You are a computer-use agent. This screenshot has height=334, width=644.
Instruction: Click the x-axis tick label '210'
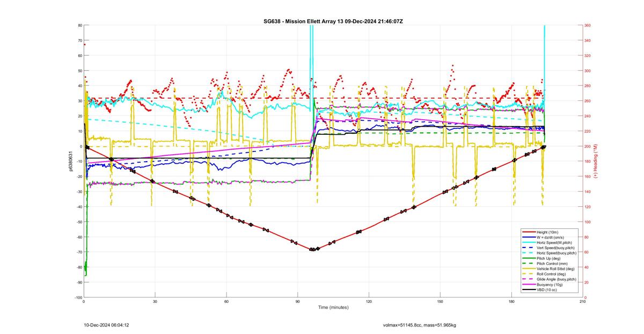click(583, 302)
